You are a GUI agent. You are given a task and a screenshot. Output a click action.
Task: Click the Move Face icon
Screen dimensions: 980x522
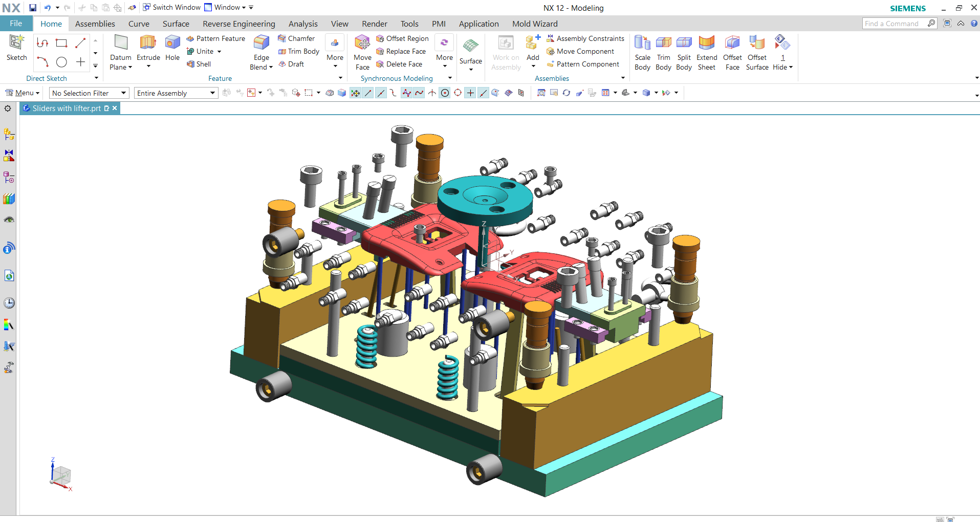coord(362,43)
